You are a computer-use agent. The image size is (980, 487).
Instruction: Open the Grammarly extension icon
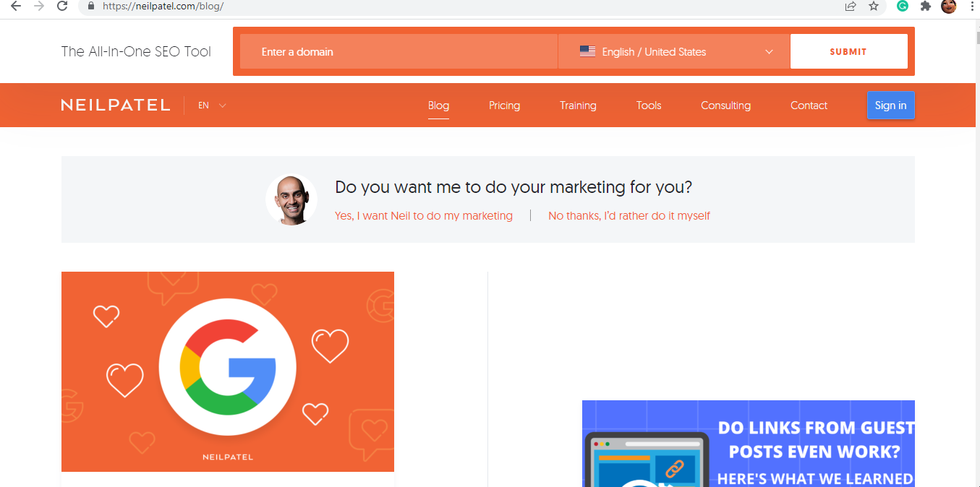(x=903, y=6)
